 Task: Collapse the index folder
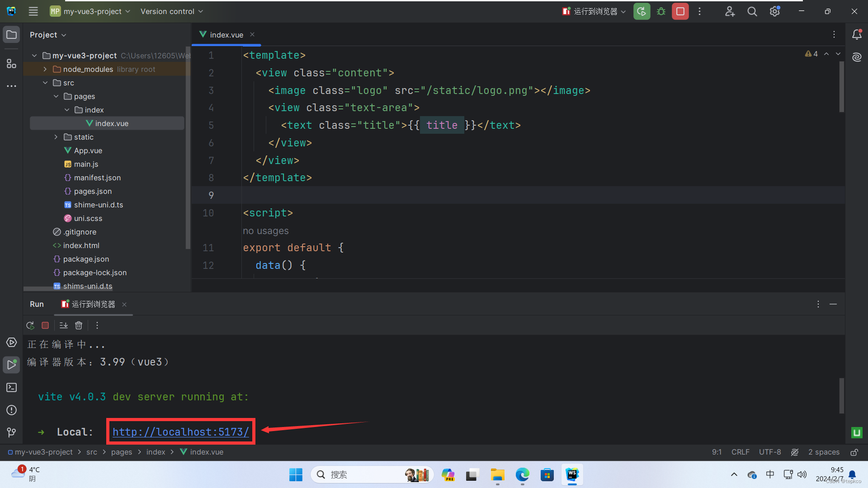tap(67, 110)
